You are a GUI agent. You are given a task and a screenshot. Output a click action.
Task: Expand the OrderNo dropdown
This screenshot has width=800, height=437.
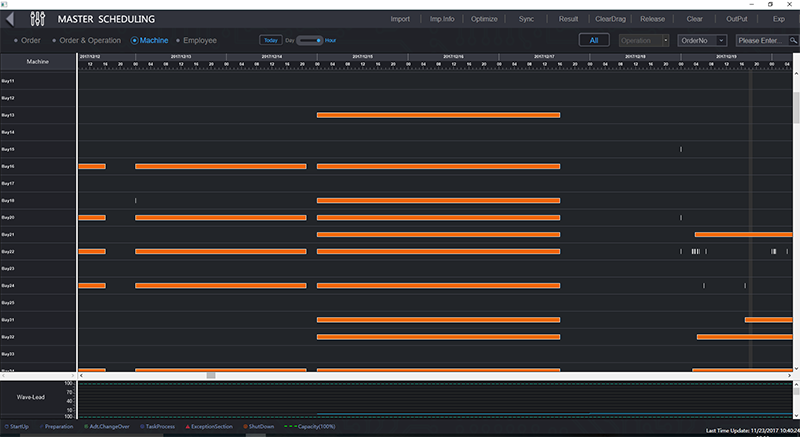coord(702,40)
